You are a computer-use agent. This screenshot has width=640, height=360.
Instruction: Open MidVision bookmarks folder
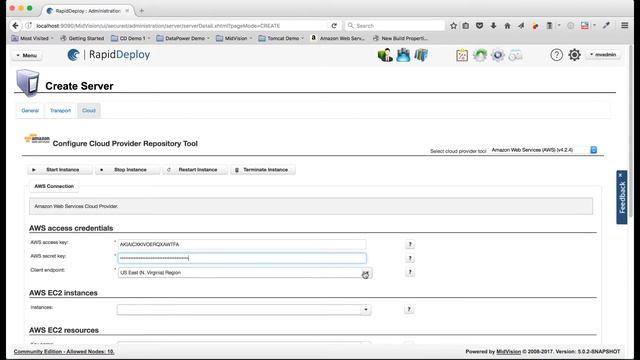(234, 38)
